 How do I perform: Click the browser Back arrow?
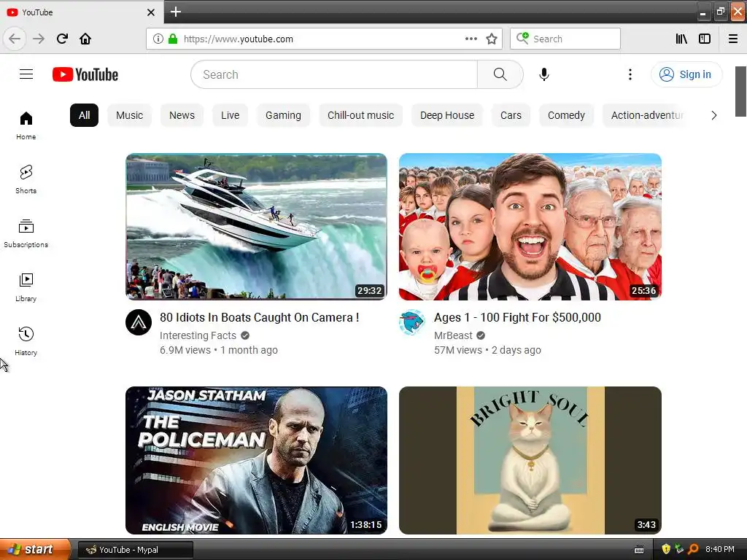click(15, 39)
